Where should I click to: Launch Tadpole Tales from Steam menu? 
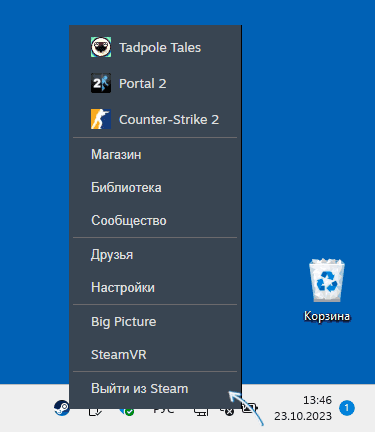pos(155,47)
